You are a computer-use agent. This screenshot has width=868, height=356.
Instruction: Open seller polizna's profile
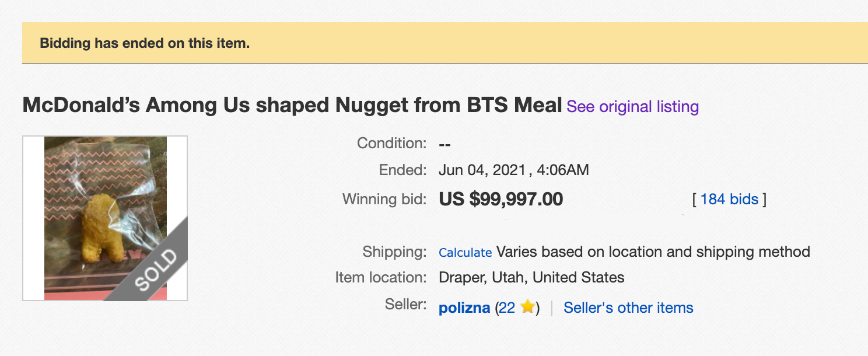click(464, 308)
